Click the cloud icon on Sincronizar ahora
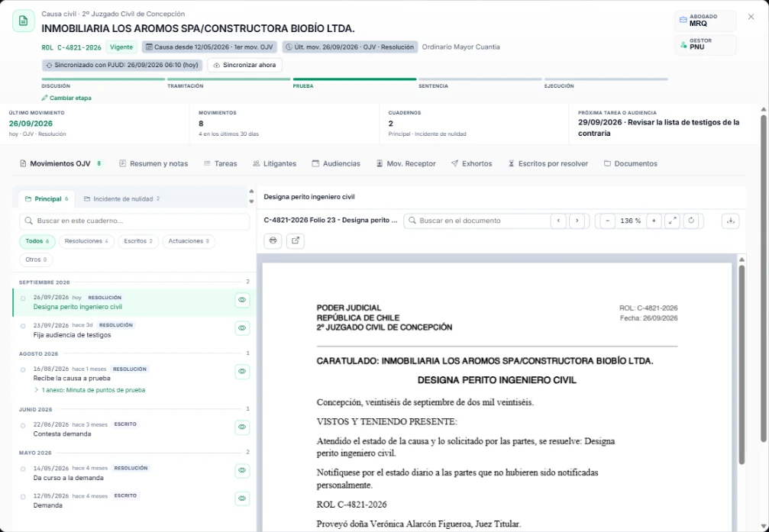This screenshot has height=532, width=769. tap(217, 65)
